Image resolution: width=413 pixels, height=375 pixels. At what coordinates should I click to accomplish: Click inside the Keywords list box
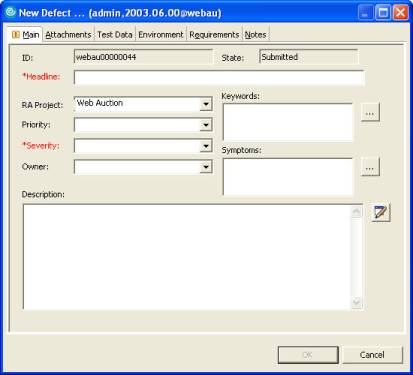point(288,122)
